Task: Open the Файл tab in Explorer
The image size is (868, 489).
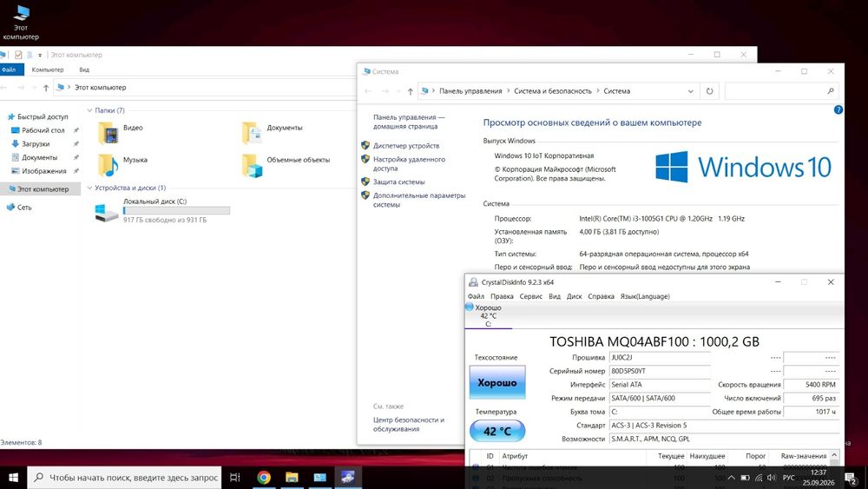Action: click(10, 69)
